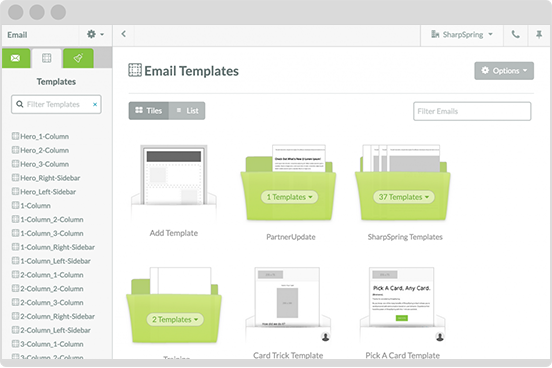Click user icon on Card Trick Template

point(326,337)
